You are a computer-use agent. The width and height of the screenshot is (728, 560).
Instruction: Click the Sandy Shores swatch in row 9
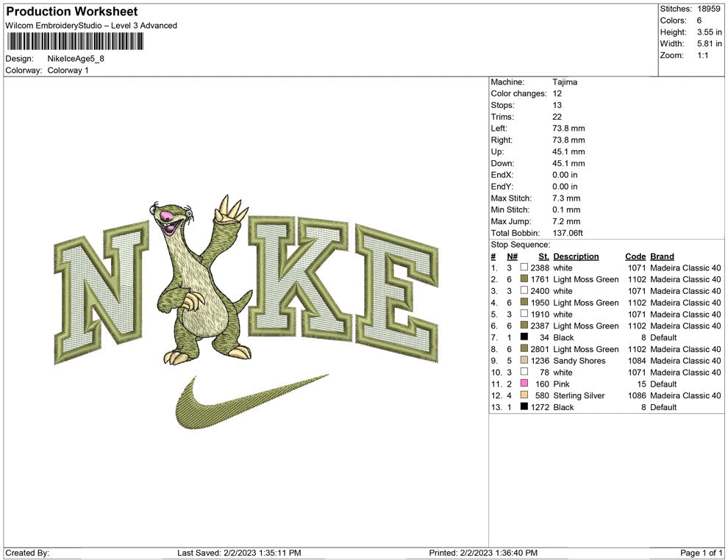(x=524, y=360)
